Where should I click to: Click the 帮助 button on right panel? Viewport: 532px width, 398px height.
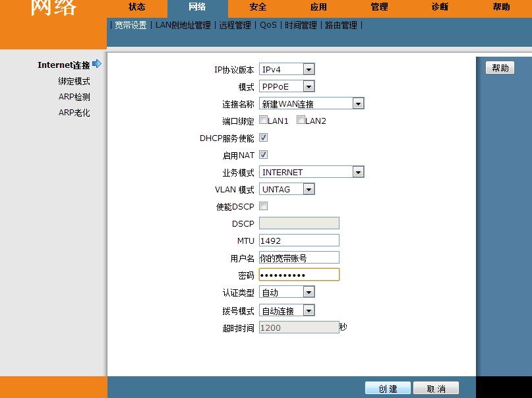point(500,68)
